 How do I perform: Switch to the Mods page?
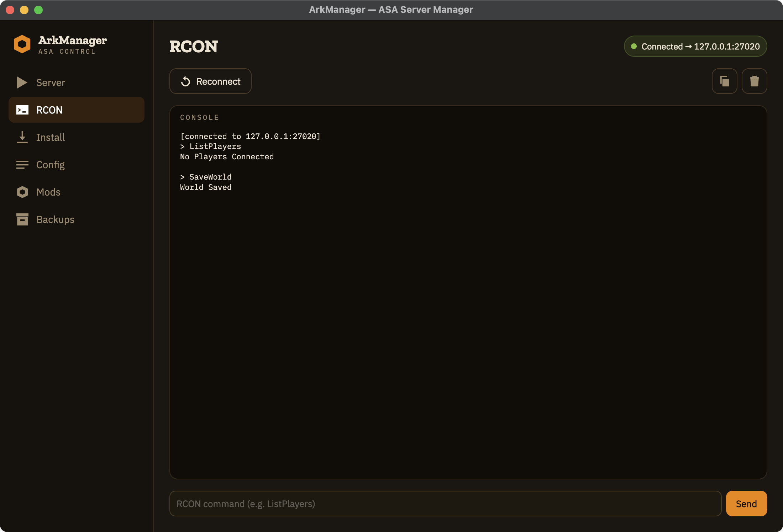tap(77, 192)
